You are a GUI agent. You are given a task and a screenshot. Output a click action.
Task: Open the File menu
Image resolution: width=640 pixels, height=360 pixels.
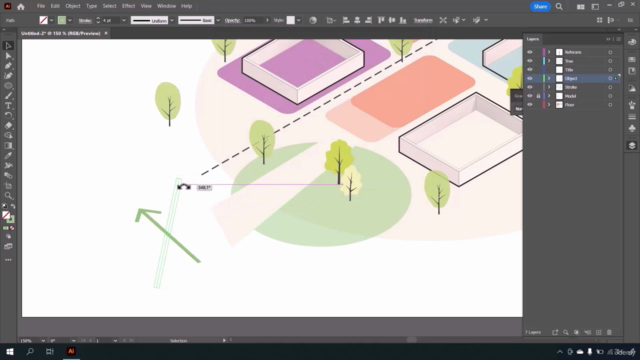click(x=41, y=6)
